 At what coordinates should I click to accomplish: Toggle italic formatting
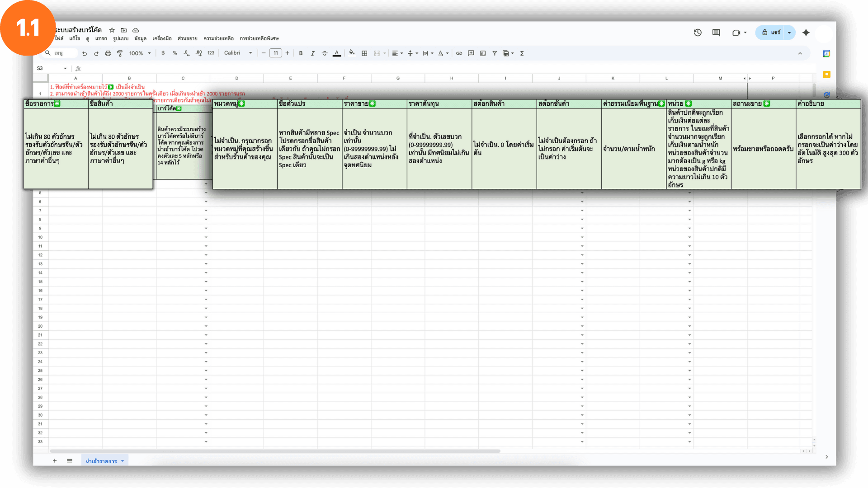(312, 53)
